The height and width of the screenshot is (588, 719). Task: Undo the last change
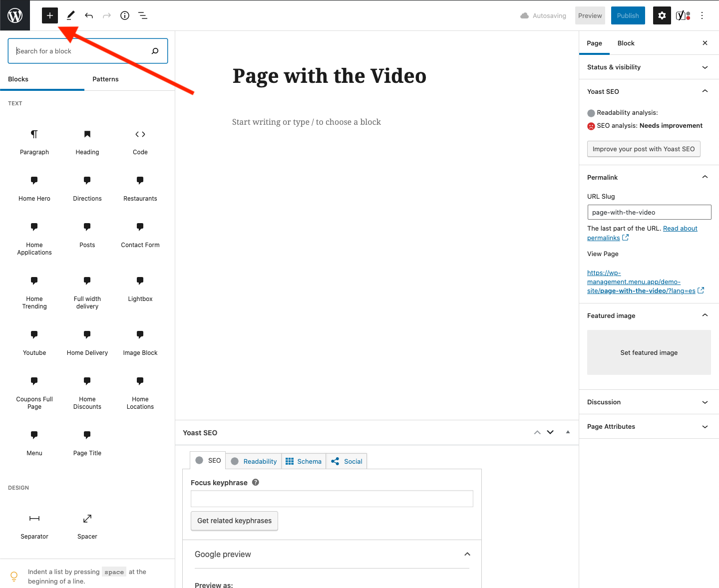click(x=89, y=15)
